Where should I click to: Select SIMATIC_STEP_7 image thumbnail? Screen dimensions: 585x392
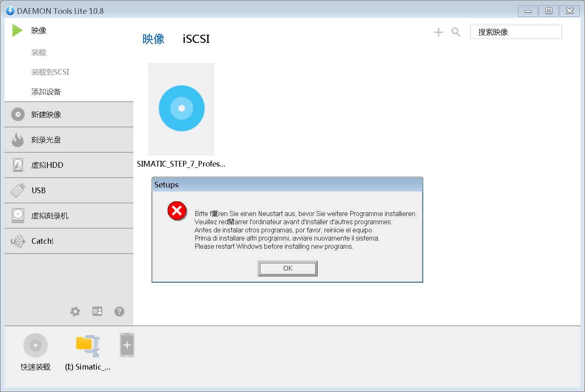tap(181, 109)
